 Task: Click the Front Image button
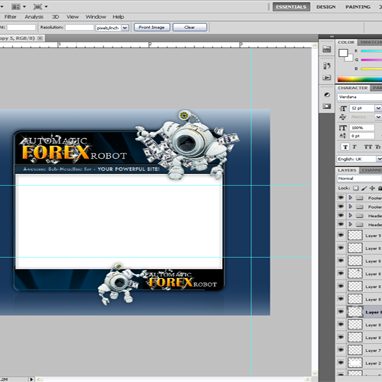152,27
